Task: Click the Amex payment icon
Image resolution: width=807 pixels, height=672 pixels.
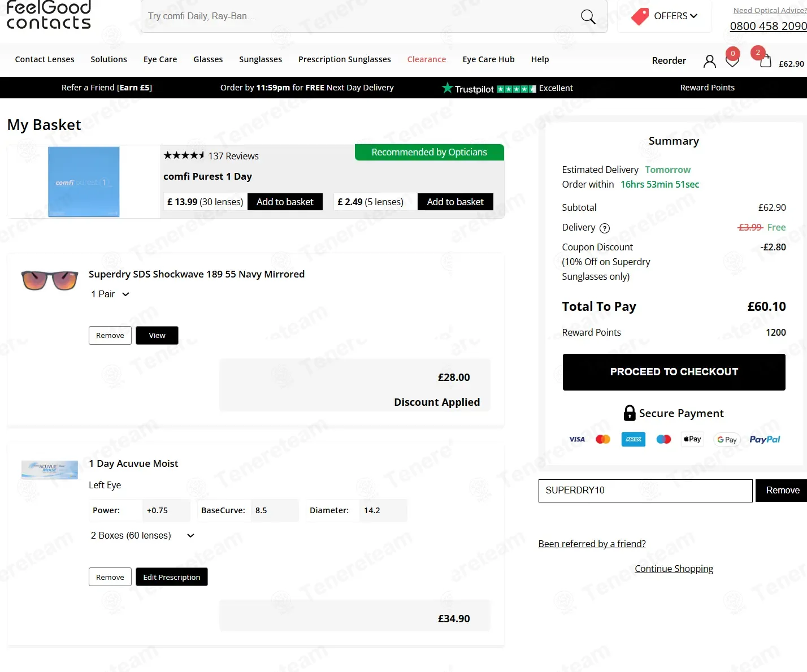Action: tap(634, 439)
